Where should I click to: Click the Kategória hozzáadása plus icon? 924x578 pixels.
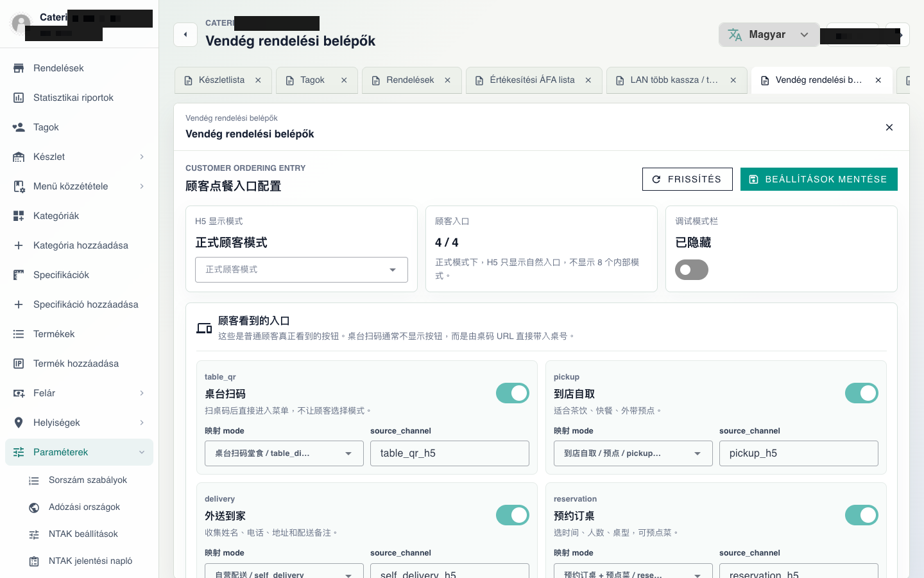click(x=19, y=245)
